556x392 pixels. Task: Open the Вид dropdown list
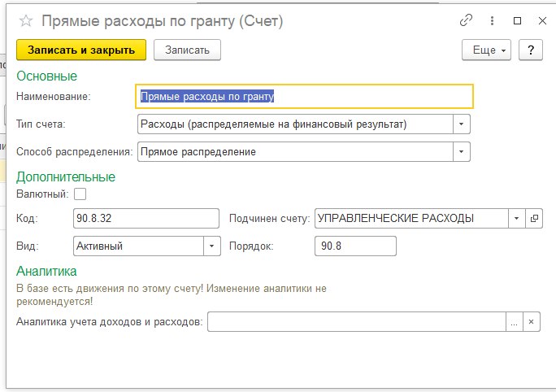tap(212, 246)
